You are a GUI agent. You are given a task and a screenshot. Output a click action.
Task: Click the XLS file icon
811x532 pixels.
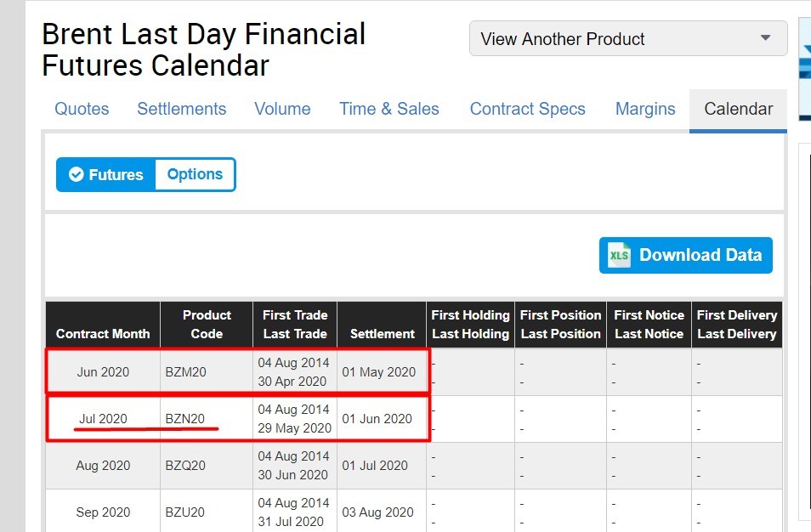click(620, 255)
